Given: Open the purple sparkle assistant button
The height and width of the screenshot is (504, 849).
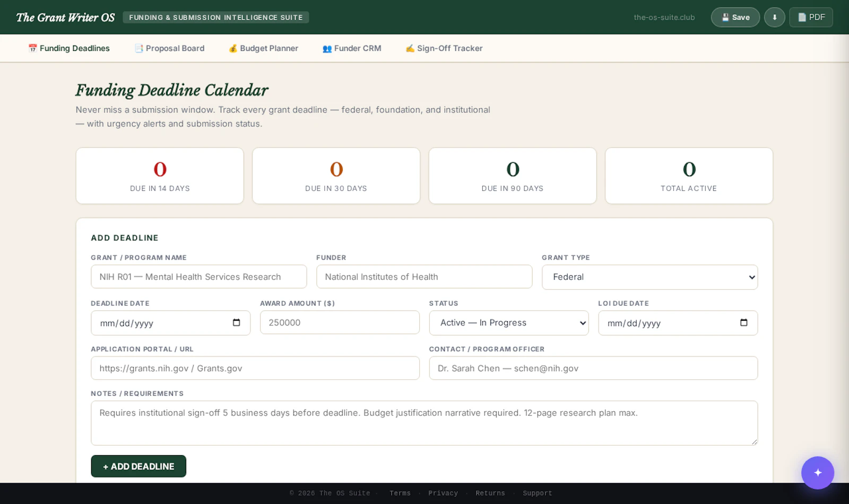Looking at the screenshot, I should (x=817, y=473).
